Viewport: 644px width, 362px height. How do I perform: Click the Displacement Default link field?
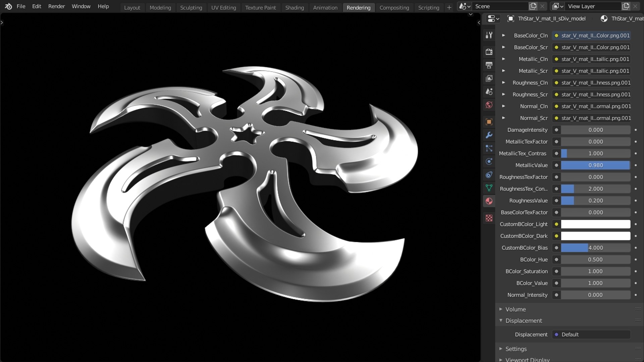point(591,334)
